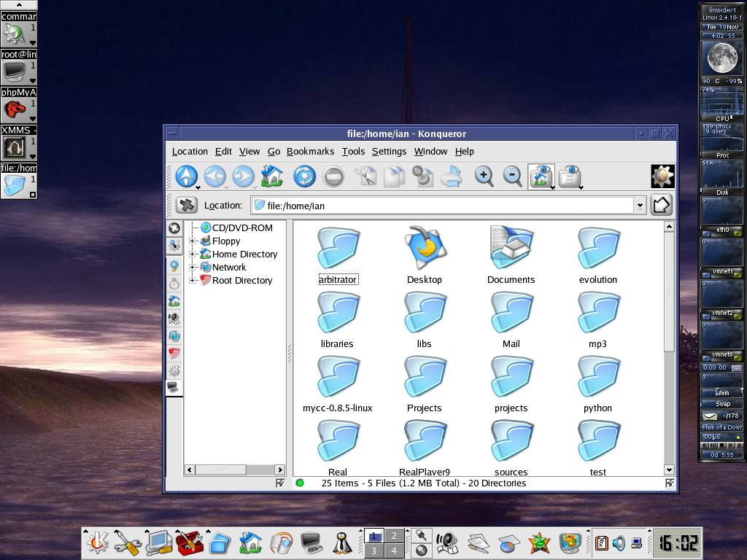Click the Stop loading toolbar button
This screenshot has height=560, width=747.
click(333, 176)
